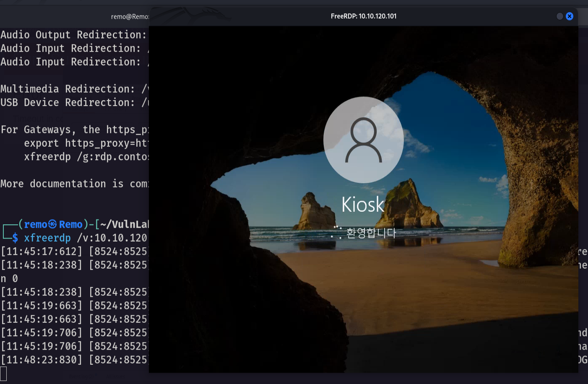The width and height of the screenshot is (588, 384).
Task: Click the FreeRDP: 10.10.120.101 title bar
Action: tap(364, 16)
